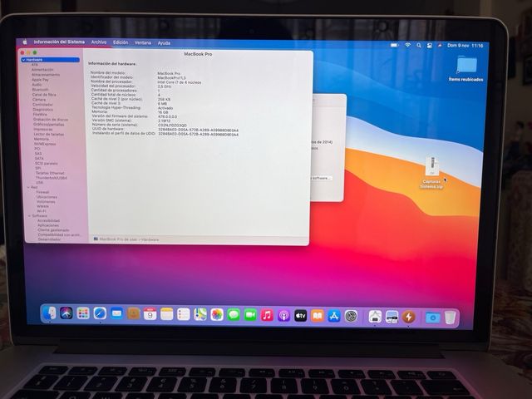Screen dimensions: 532x399
Task: Click the Wi-Fi status icon in menu bar
Action: (x=407, y=45)
